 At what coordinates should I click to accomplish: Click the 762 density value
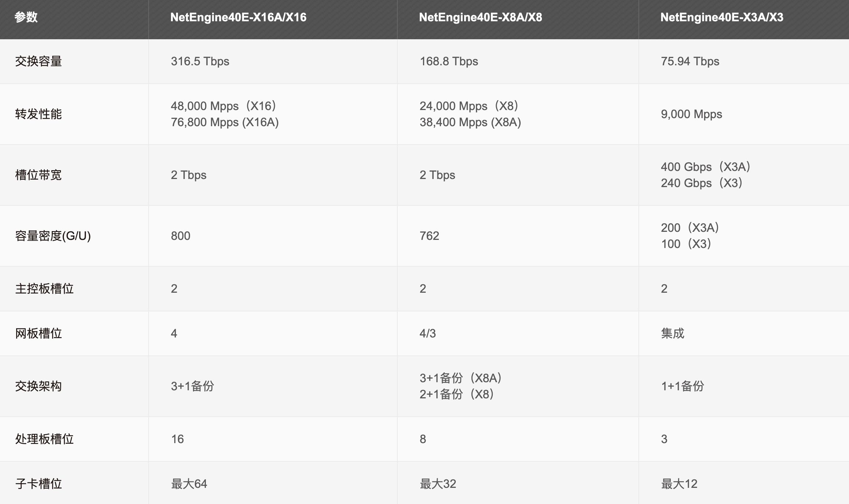[429, 236]
